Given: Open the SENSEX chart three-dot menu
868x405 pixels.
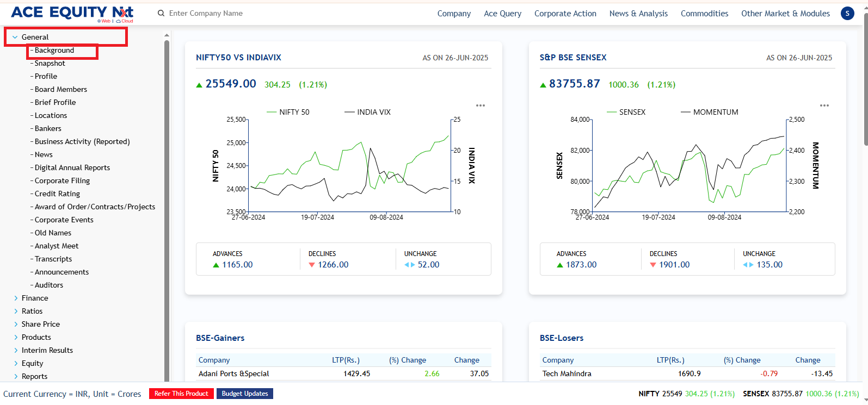Looking at the screenshot, I should (824, 105).
